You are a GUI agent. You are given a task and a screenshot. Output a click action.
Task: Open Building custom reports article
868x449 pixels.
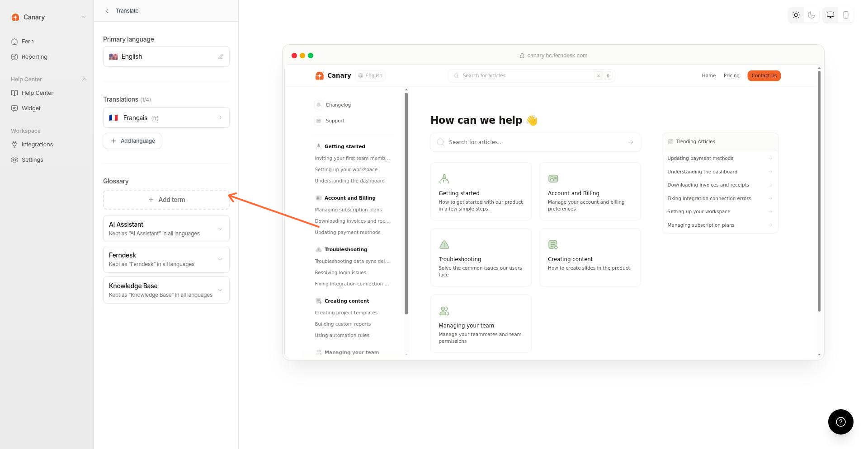(343, 324)
